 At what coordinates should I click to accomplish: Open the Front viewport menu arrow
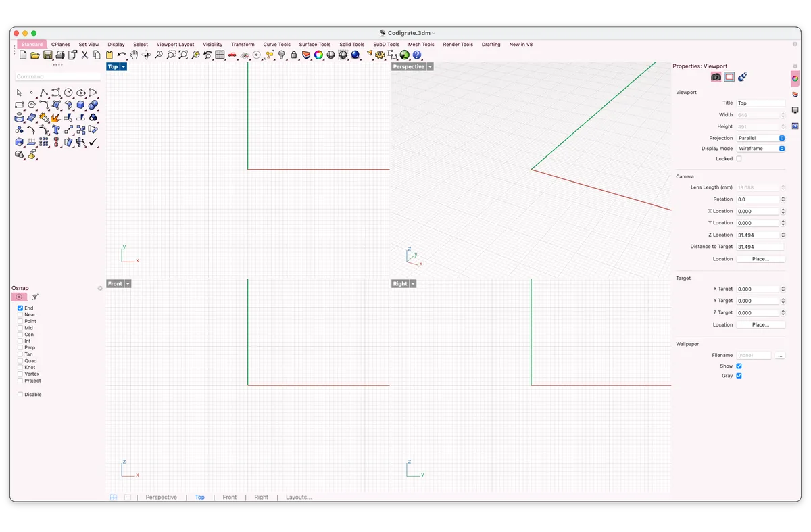point(128,284)
